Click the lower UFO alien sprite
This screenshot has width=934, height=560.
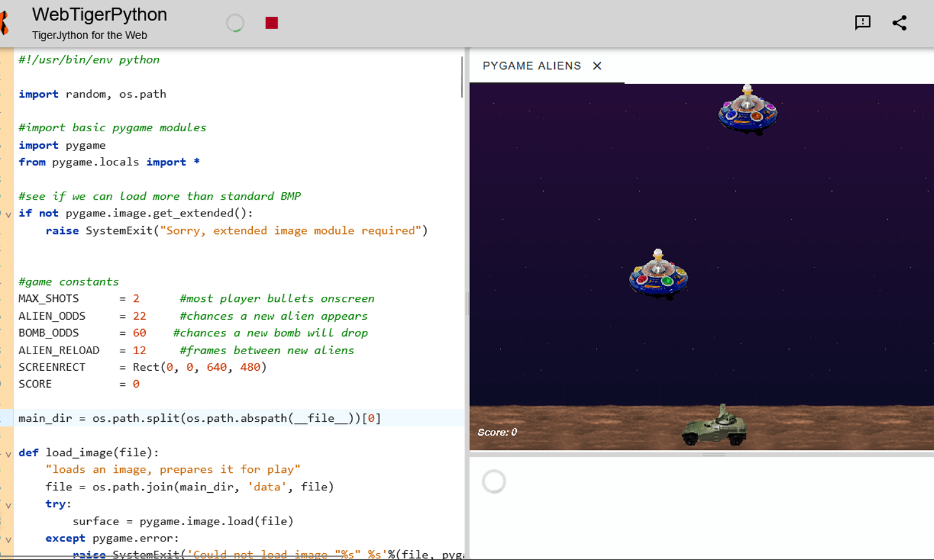pos(658,276)
